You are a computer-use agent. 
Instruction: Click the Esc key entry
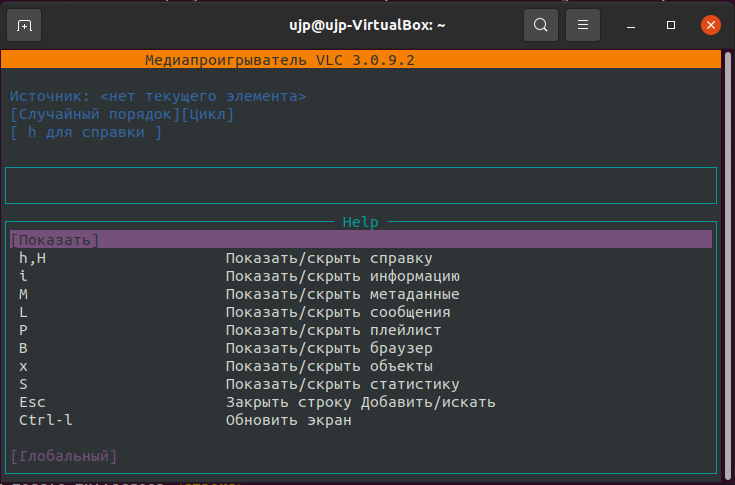coord(32,402)
